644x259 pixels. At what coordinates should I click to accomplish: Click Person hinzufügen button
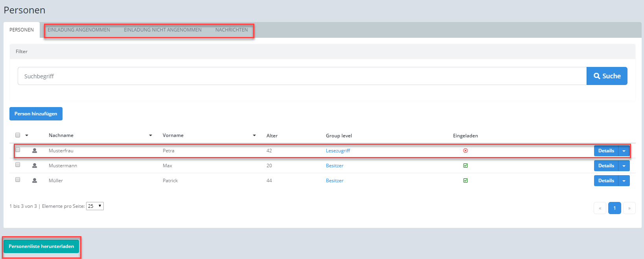pyautogui.click(x=36, y=114)
